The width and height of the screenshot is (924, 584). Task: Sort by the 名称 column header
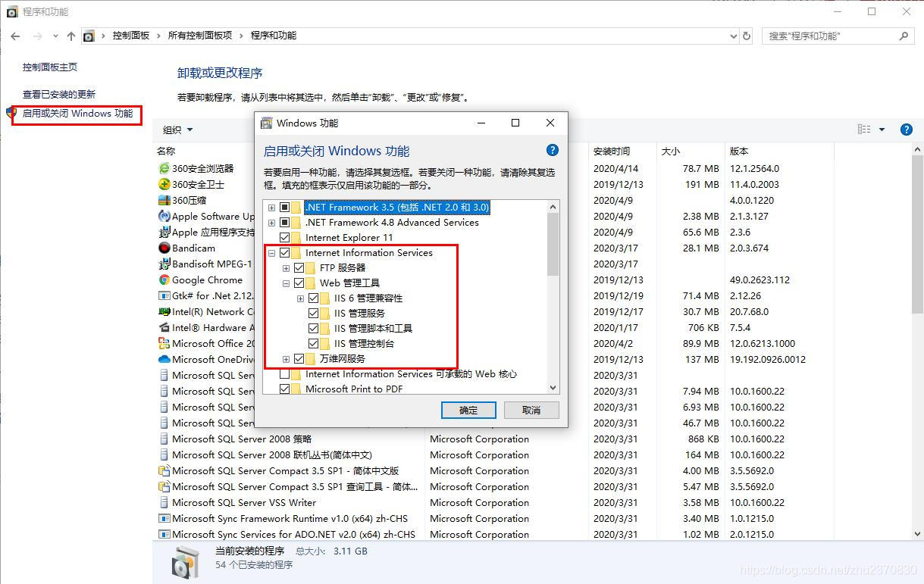coord(166,151)
